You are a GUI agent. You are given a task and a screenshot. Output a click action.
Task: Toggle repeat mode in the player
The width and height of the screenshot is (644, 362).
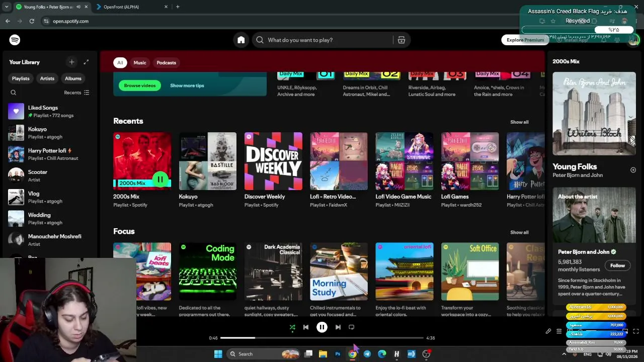pyautogui.click(x=352, y=327)
